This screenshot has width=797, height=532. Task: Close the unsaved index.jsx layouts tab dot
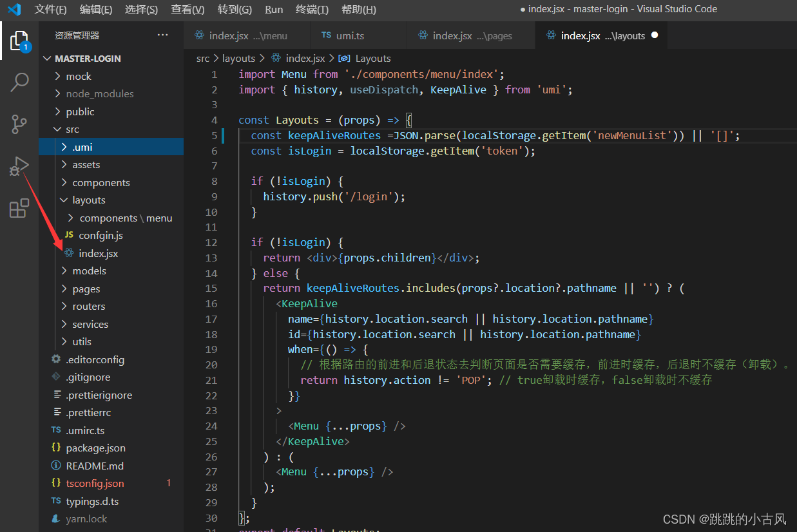coord(655,35)
